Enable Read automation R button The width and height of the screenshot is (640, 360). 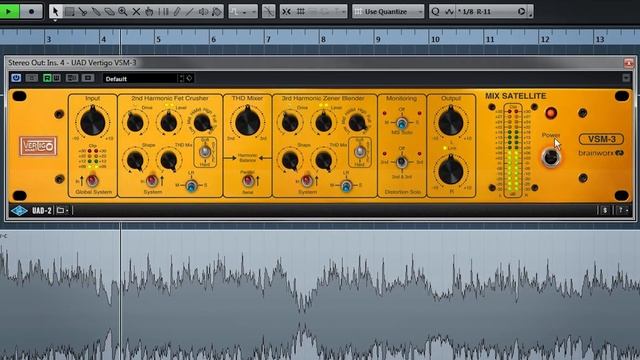tap(47, 78)
